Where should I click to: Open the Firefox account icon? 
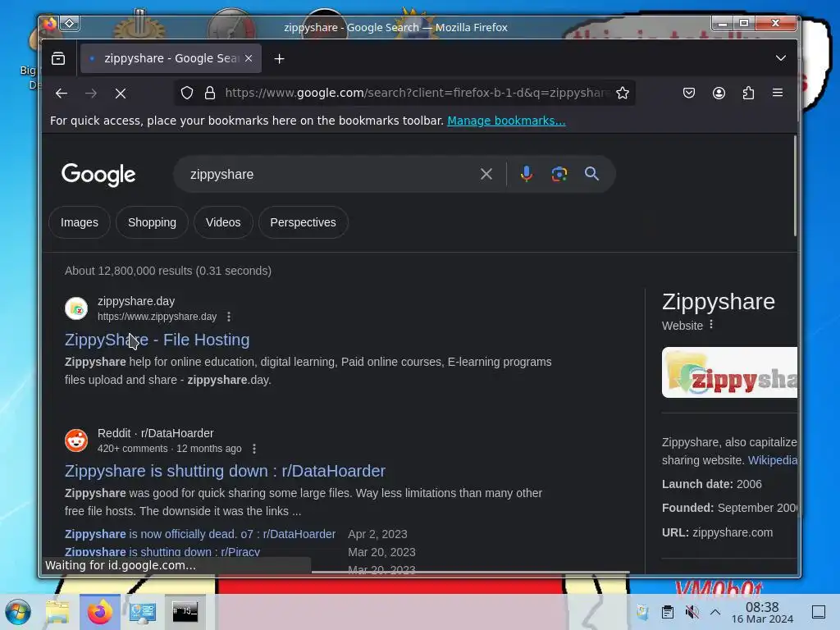pos(719,93)
